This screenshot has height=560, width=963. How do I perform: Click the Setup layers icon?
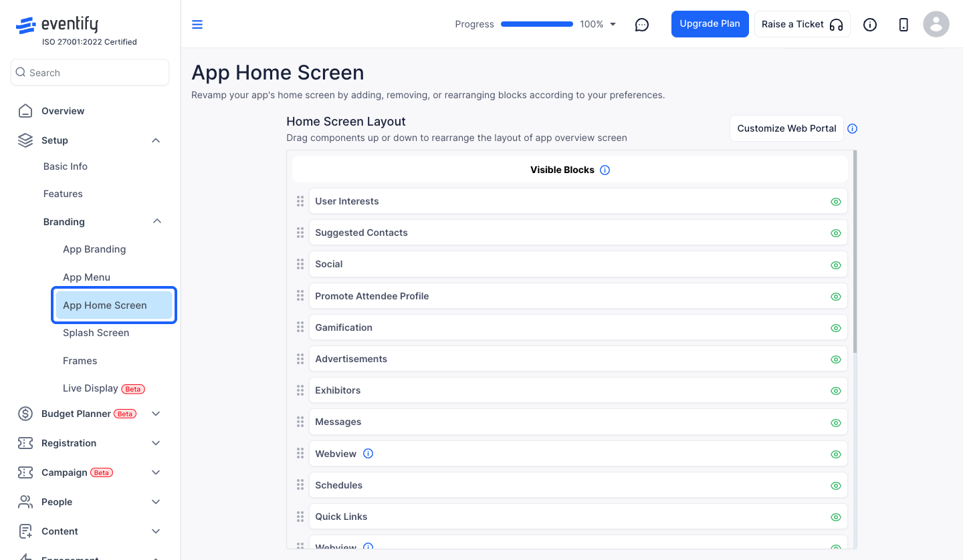(25, 140)
